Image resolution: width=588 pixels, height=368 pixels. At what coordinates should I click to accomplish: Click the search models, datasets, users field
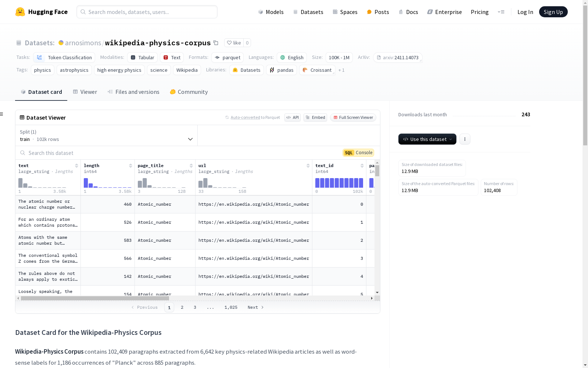click(147, 12)
